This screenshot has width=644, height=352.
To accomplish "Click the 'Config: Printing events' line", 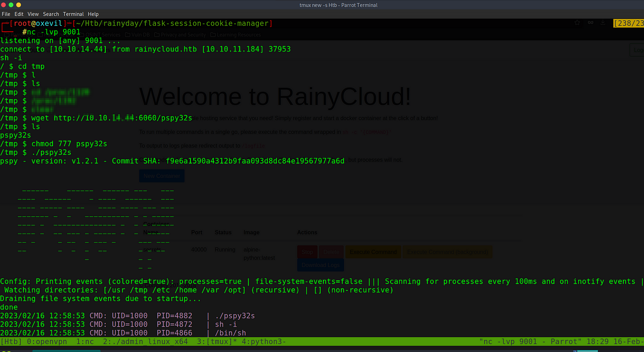I will click(321, 281).
